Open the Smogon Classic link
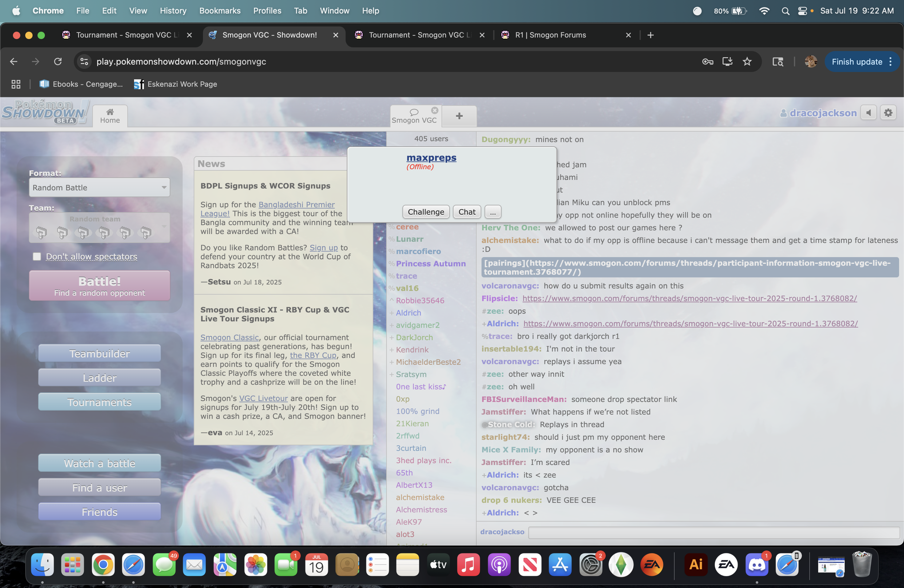 point(229,337)
